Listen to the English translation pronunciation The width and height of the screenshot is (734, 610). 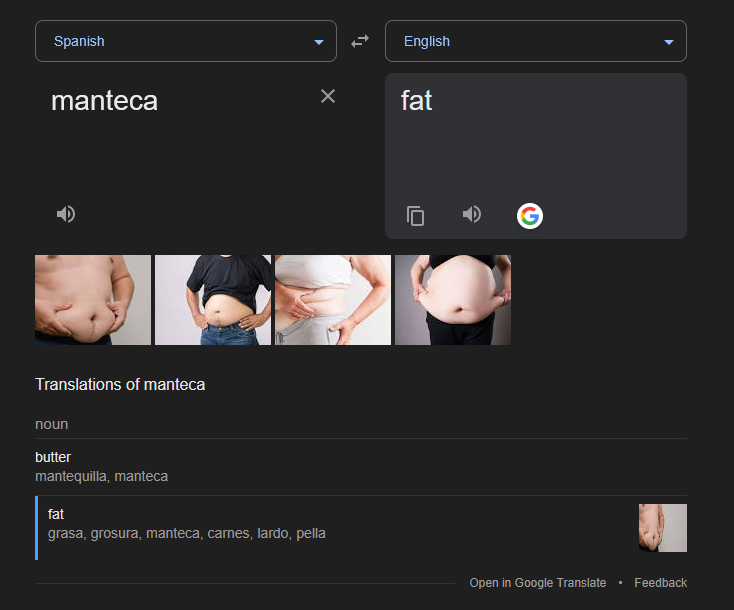[x=472, y=214]
